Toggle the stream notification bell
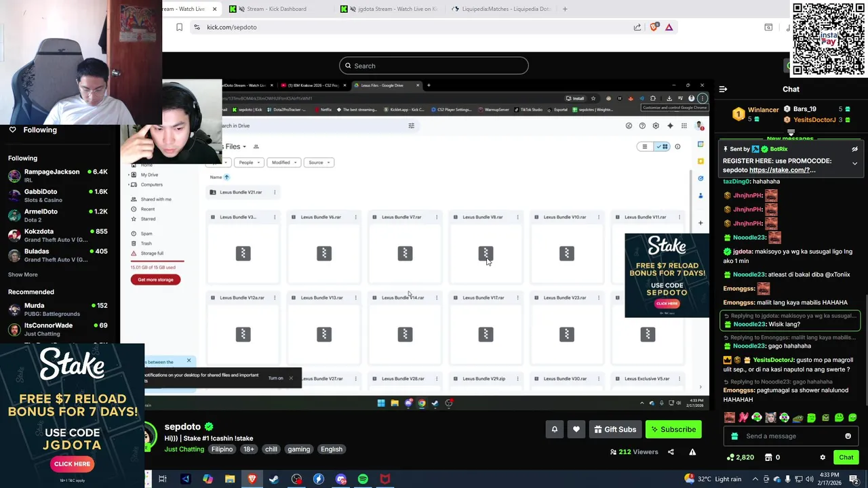 (x=554, y=430)
